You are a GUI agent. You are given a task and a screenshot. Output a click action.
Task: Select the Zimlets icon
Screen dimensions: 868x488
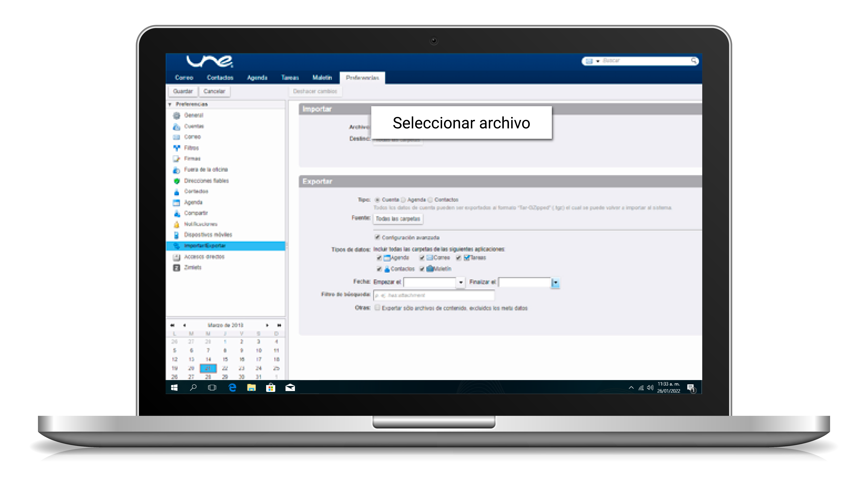click(x=177, y=268)
